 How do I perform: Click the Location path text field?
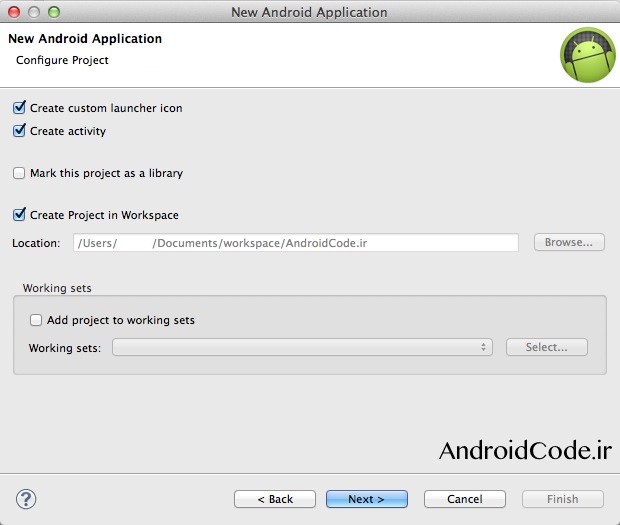coord(295,243)
